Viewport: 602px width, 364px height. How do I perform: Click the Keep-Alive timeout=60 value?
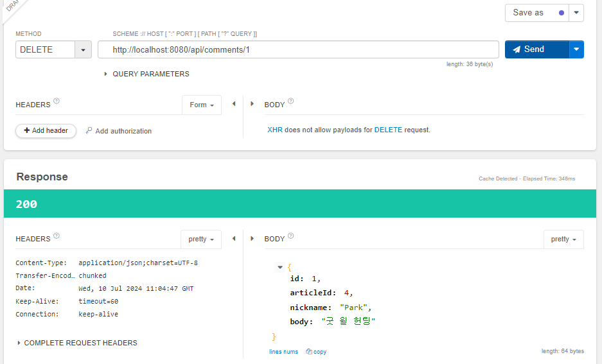pos(98,302)
